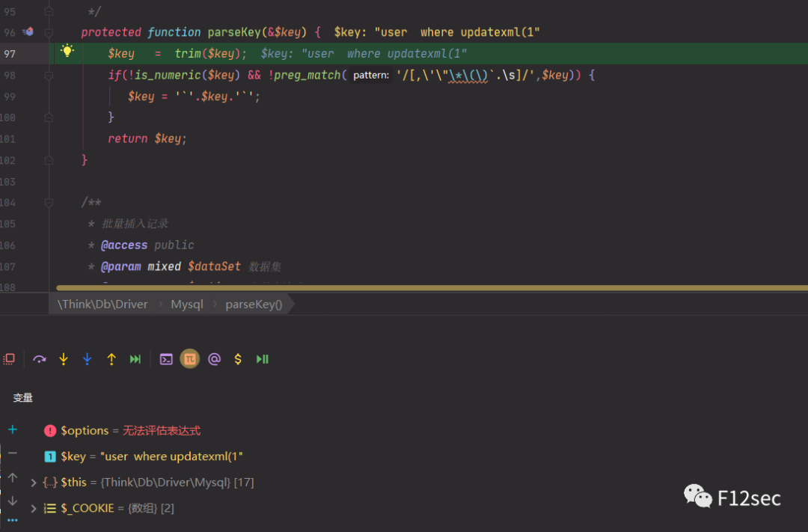808x532 pixels.
Task: Click the yellow Step Into arrow
Action: 64,359
